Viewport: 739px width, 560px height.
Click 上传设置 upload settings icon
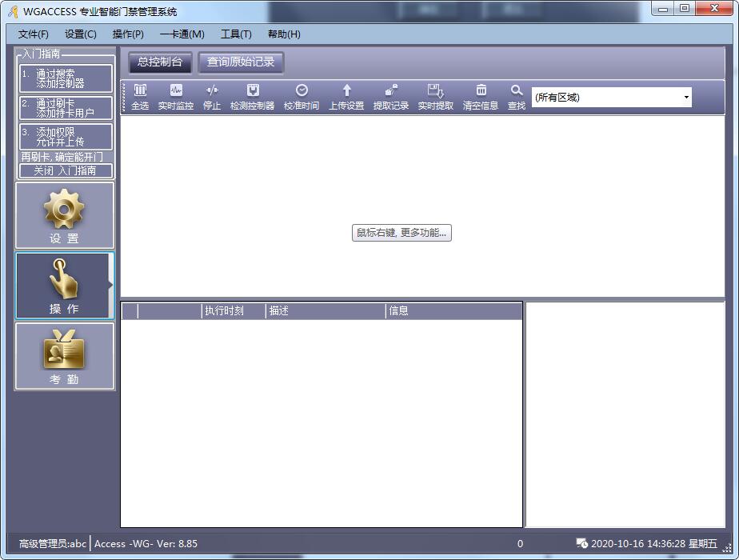(x=346, y=97)
